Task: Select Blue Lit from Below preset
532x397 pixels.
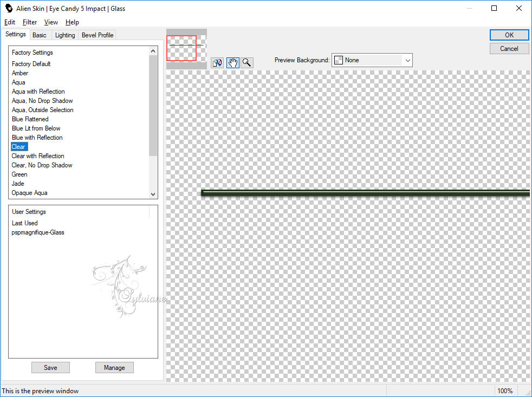Action: [x=36, y=128]
